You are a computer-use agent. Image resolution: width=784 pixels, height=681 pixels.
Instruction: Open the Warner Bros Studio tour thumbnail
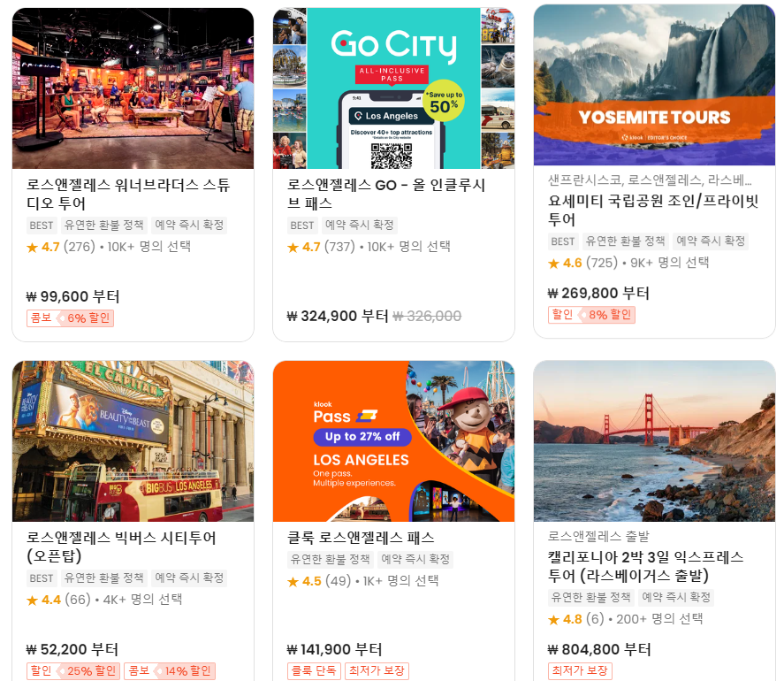point(133,88)
